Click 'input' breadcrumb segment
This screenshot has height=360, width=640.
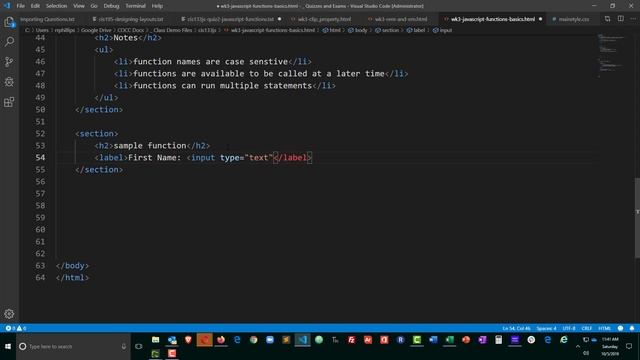coord(442,30)
